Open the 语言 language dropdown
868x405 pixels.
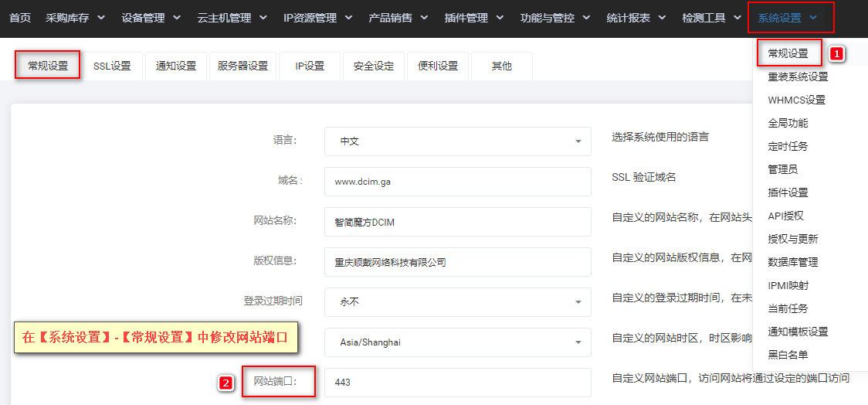point(458,141)
